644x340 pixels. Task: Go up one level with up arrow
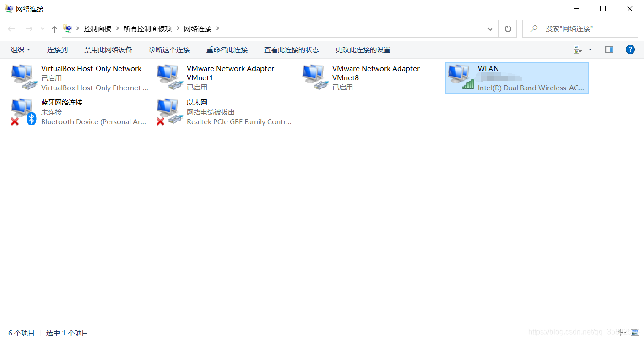click(x=54, y=29)
